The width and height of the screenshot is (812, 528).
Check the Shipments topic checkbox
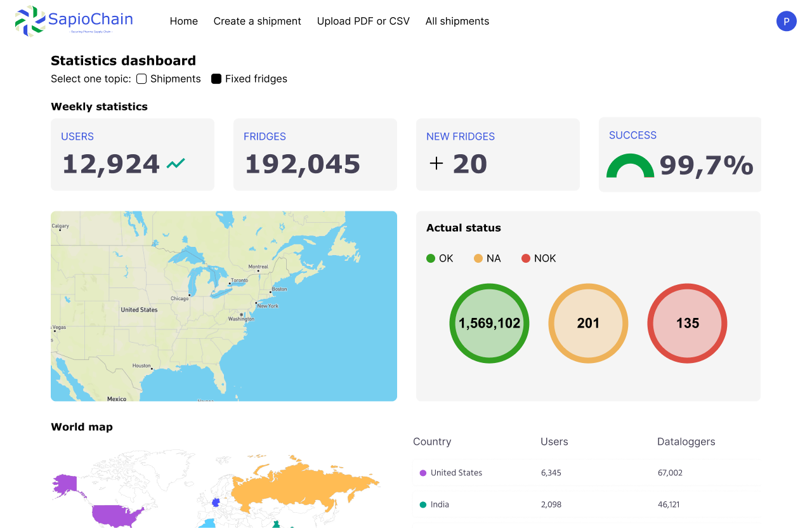[141, 79]
